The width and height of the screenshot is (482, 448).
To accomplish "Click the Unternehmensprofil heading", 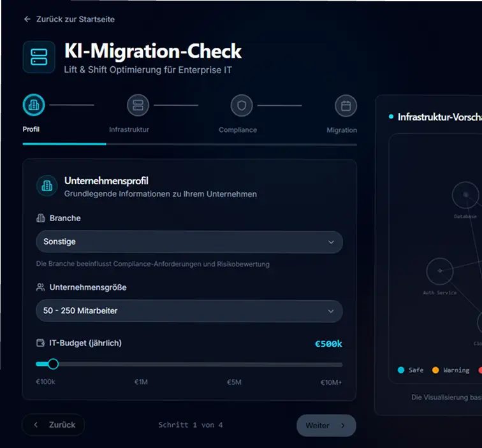I will pyautogui.click(x=106, y=181).
